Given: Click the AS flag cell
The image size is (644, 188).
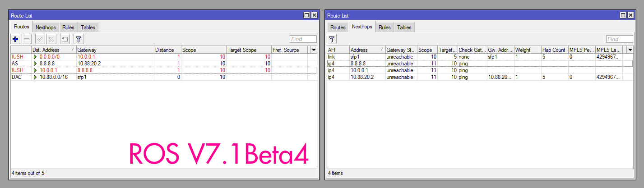Looking at the screenshot, I should tap(21, 64).
